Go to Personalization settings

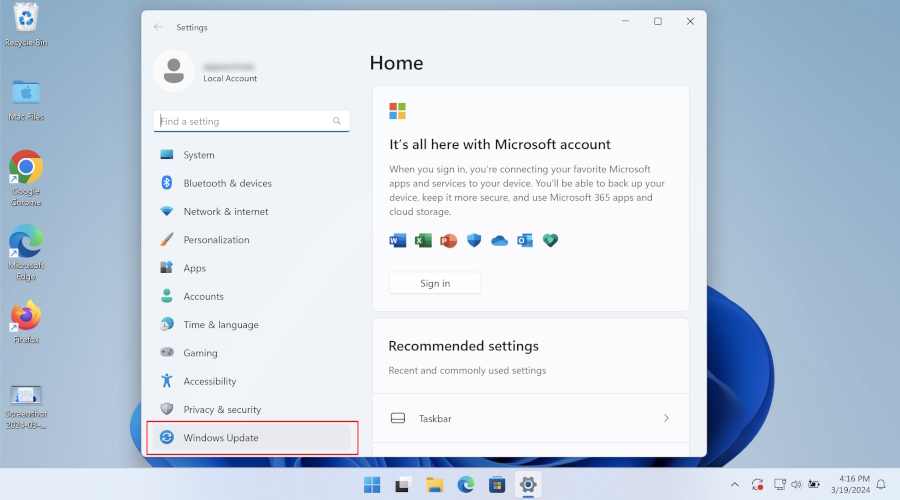251,240
